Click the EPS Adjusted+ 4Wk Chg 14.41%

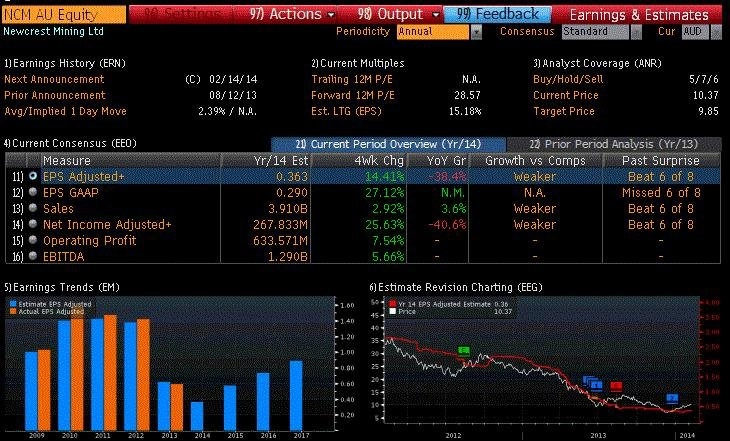click(x=385, y=176)
